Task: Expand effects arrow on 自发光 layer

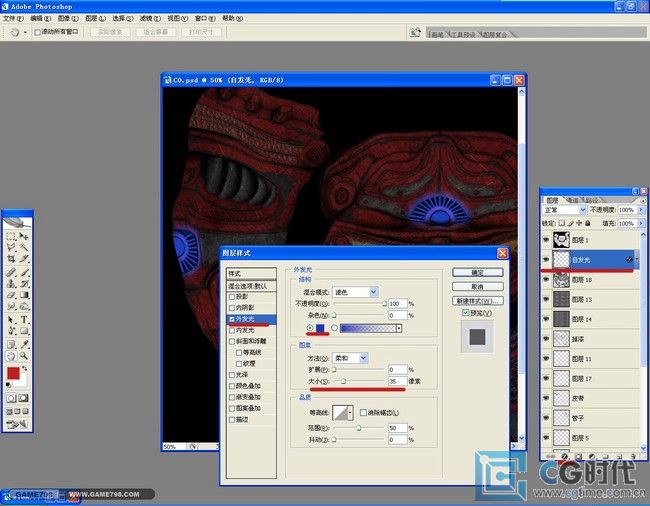Action: (x=637, y=260)
